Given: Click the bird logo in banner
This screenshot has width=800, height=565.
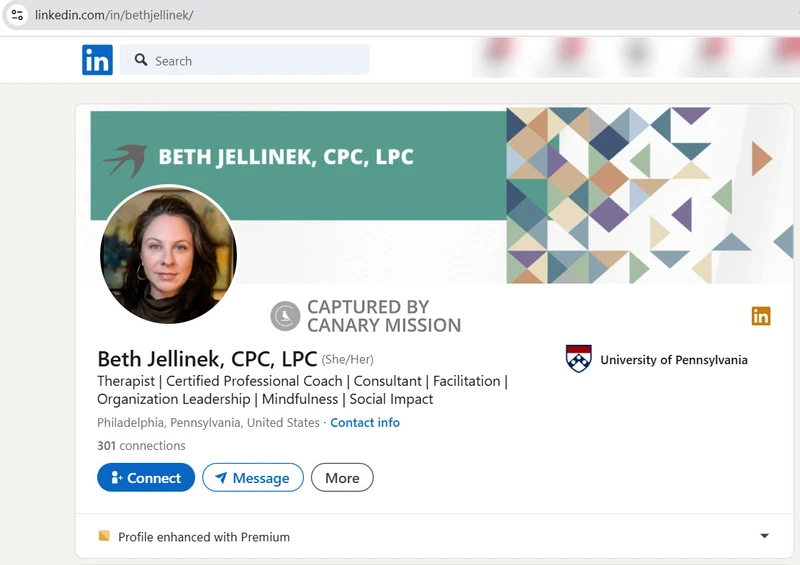Looking at the screenshot, I should coord(126,160).
